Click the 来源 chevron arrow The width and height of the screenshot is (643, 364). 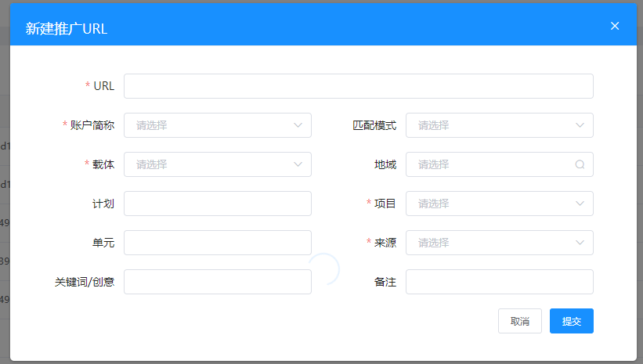click(x=580, y=243)
